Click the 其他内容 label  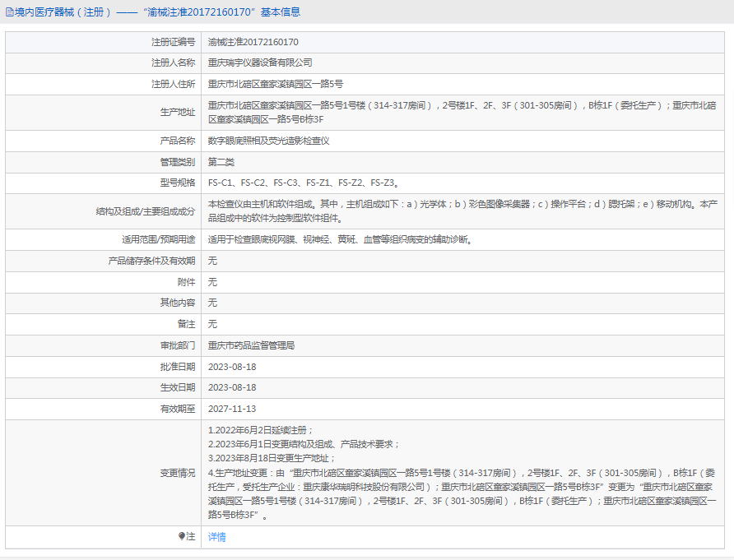pos(178,303)
